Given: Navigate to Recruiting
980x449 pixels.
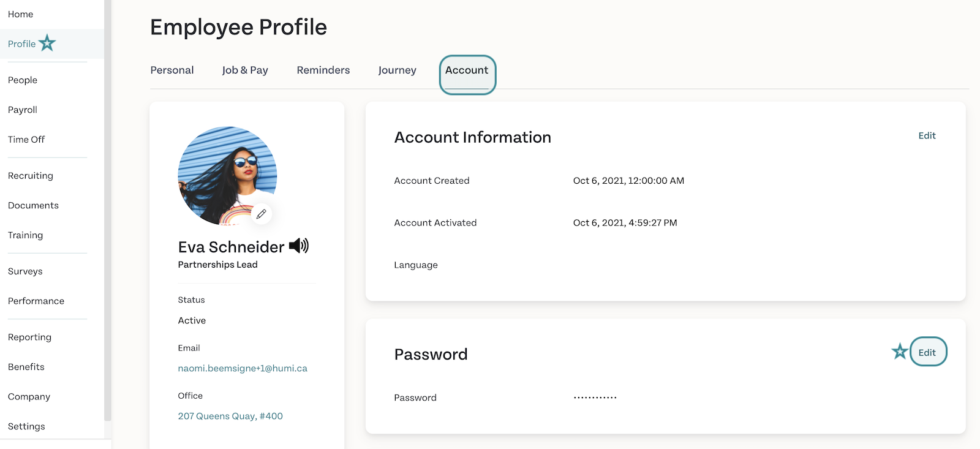Looking at the screenshot, I should 31,176.
